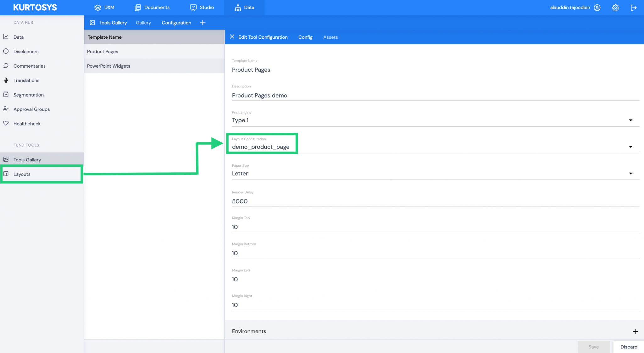
Task: Open the Layouts panel in Fund Tools
Action: (22, 174)
